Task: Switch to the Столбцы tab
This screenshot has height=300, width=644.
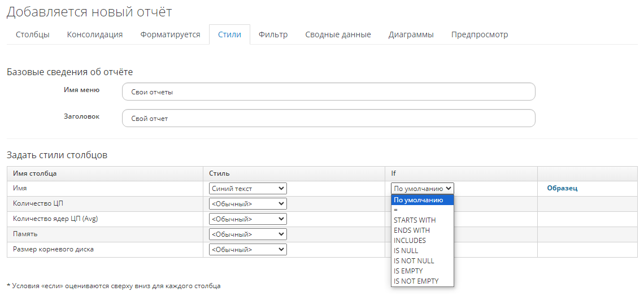Action: coord(32,34)
